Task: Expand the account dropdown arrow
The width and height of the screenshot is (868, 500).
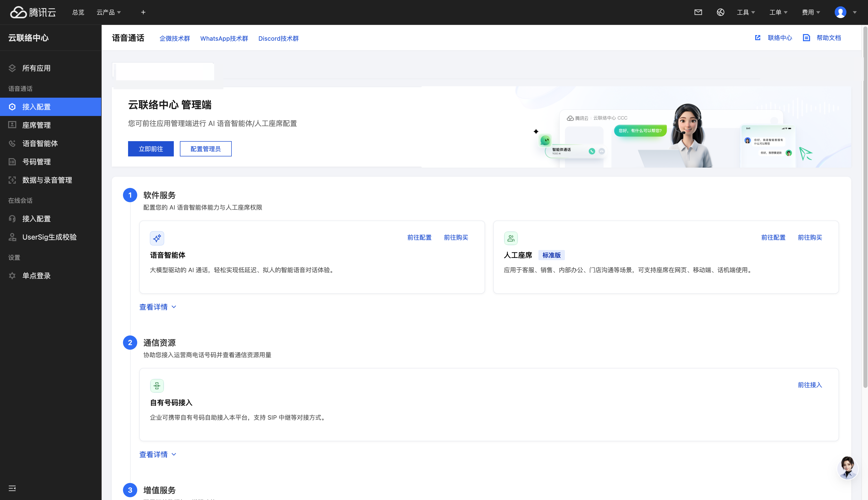Action: pyautogui.click(x=855, y=12)
